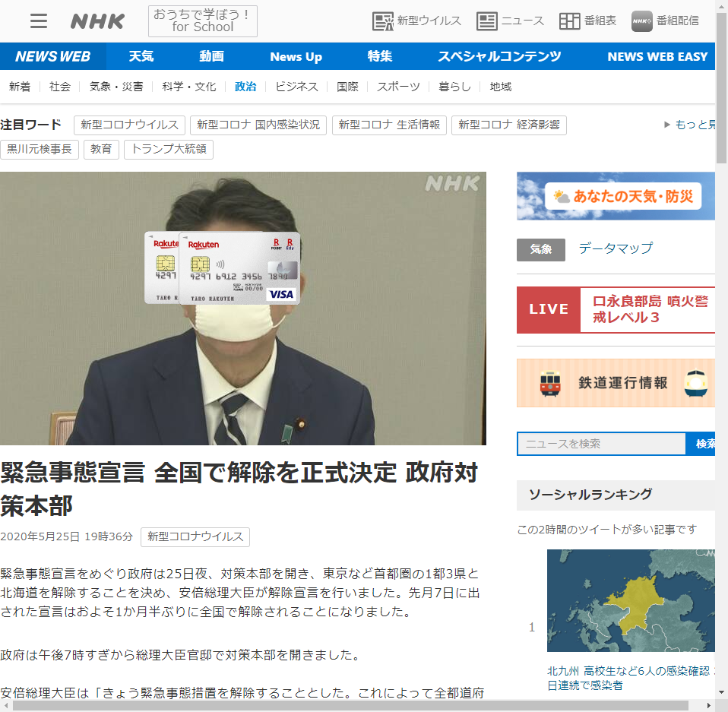Image resolution: width=728 pixels, height=712 pixels.
Task: Open the スペシャルコンテンツ tab
Action: (499, 56)
